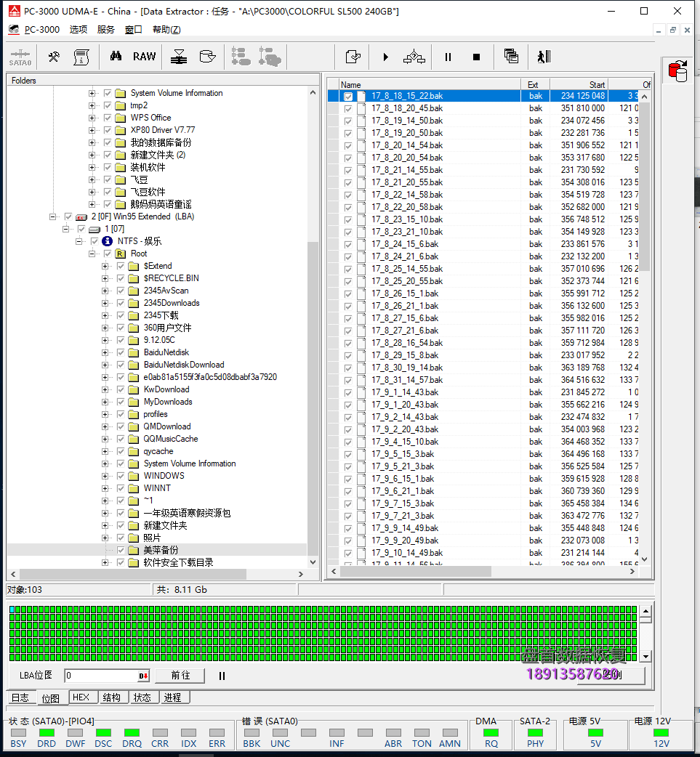Toggle the 美萍备份 folder checkbox
This screenshot has width=700, height=757.
pyautogui.click(x=120, y=551)
